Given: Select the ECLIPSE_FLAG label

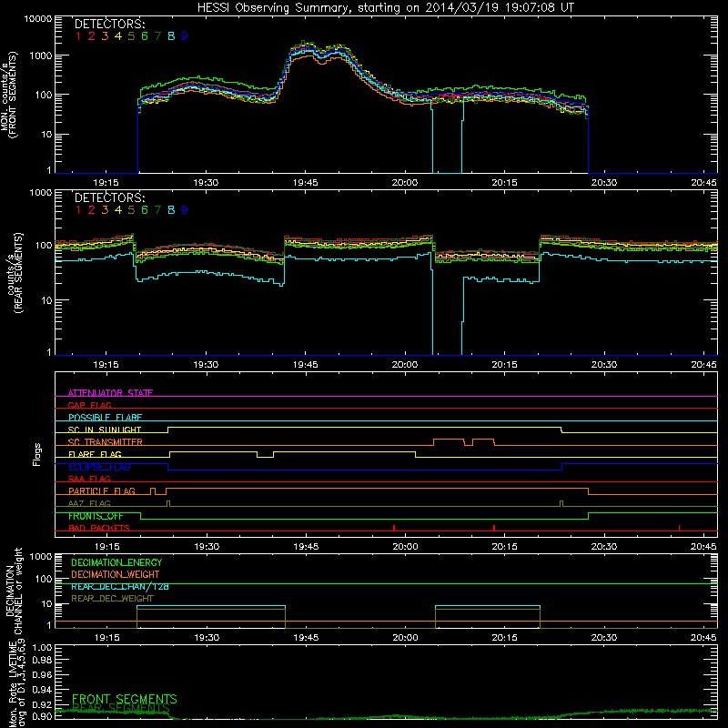Looking at the screenshot, I should (x=99, y=467).
